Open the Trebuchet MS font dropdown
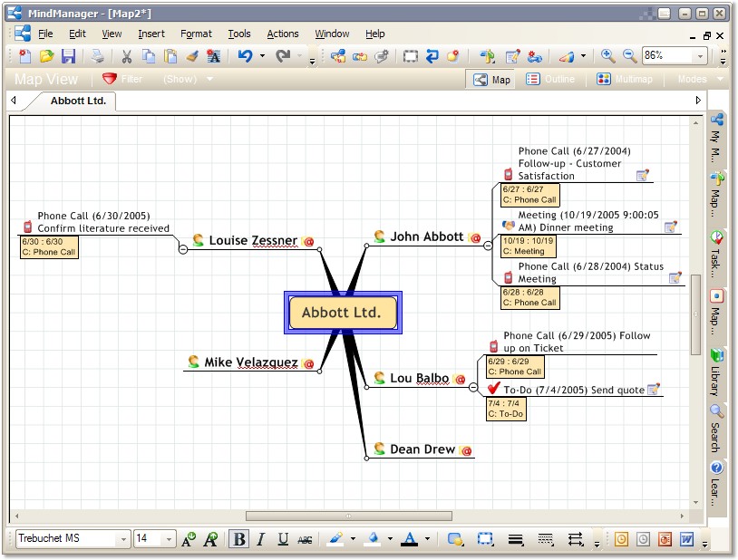738x560 pixels. tap(123, 539)
